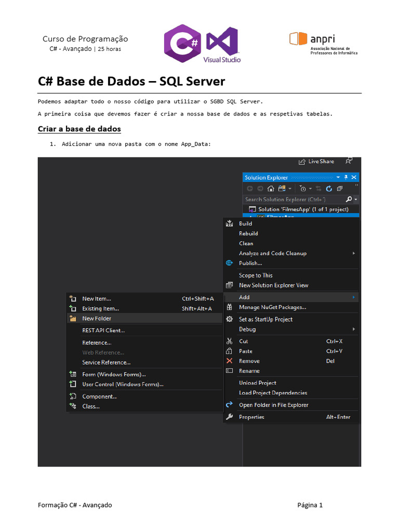This screenshot has height=532, width=399.
Task: Open the Pending Changes Filter dropdown arrow
Action: [x=310, y=189]
